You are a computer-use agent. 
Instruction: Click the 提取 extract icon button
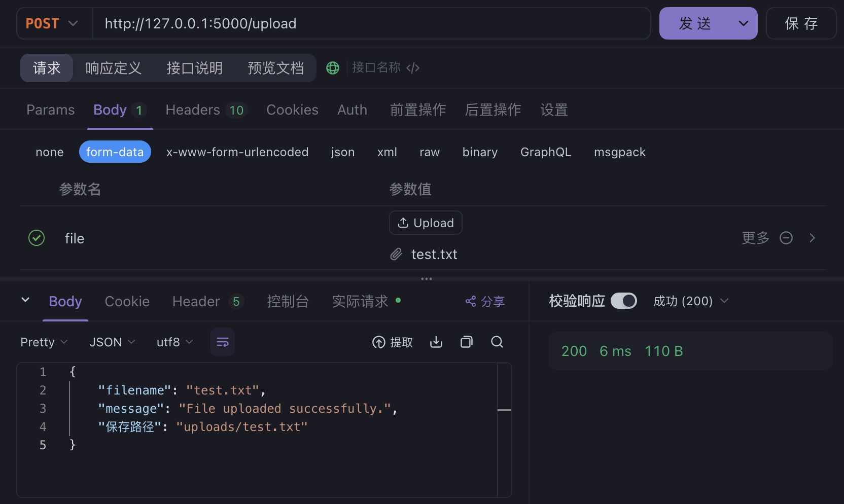tap(393, 342)
